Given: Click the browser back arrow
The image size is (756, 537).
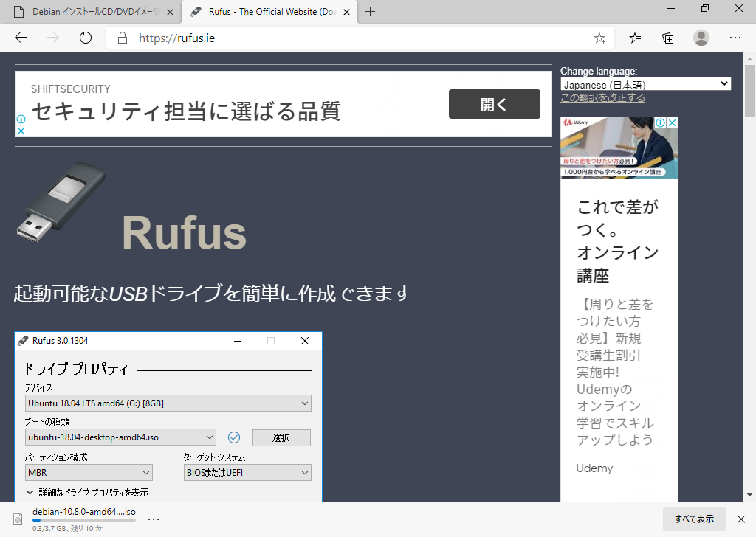Looking at the screenshot, I should click(x=21, y=38).
